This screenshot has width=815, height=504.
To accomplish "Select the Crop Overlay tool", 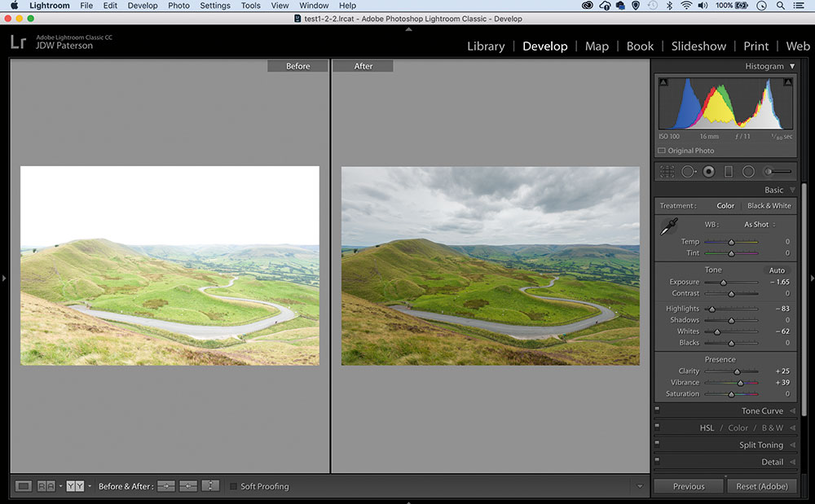I will pos(667,172).
